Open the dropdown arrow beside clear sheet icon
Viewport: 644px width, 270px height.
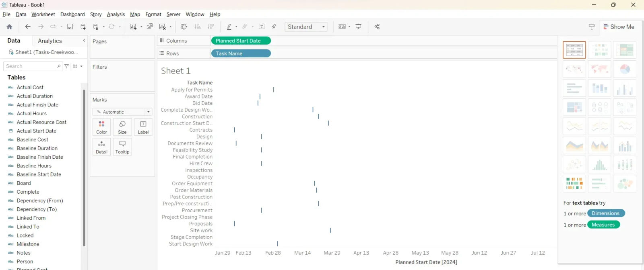171,27
